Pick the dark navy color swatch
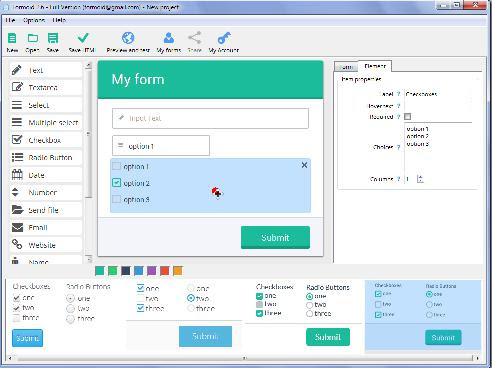Image resolution: width=492 pixels, height=368 pixels. click(x=126, y=271)
